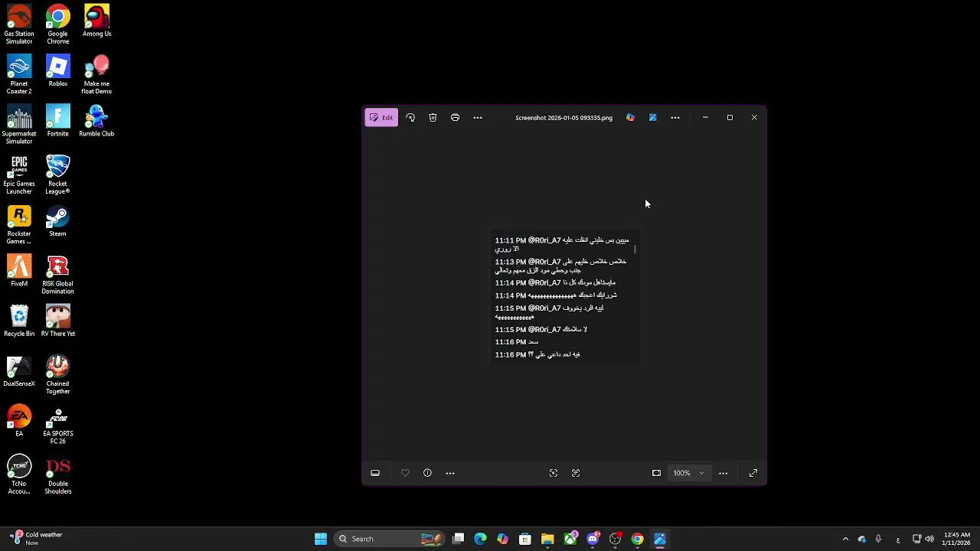Click the displayed chat screenshot image
Screen dimensions: 980x551
coord(565,297)
